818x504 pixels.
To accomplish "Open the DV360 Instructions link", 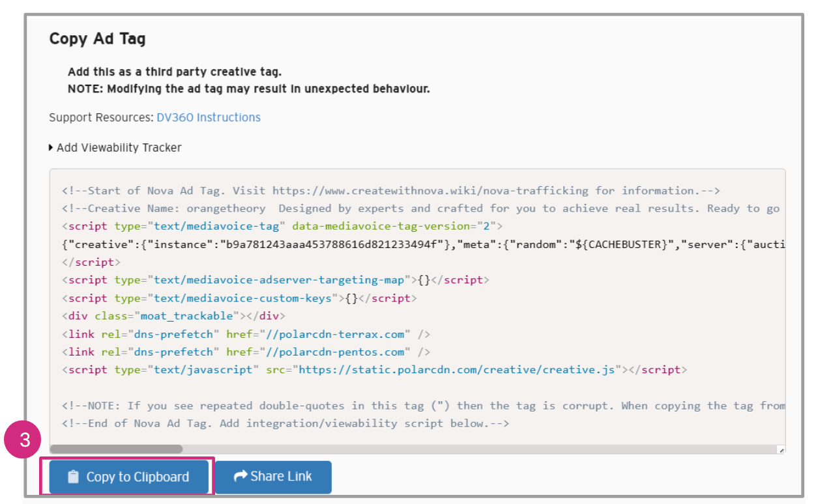I will [x=208, y=117].
